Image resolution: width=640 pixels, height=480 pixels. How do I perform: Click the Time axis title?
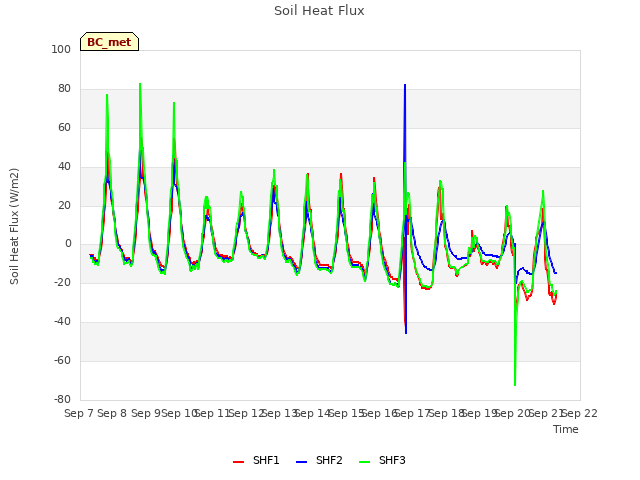[566, 429]
